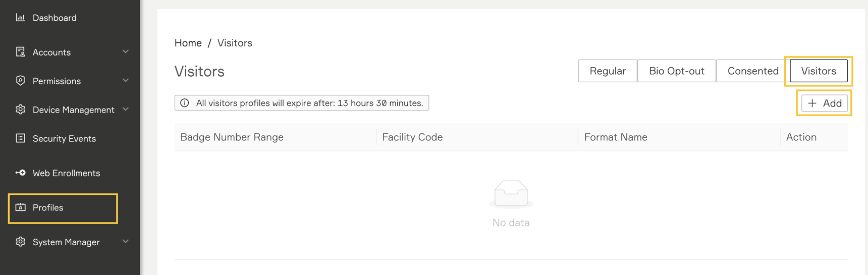The height and width of the screenshot is (275, 868).
Task: Expand the Permissions menu chevron
Action: (126, 80)
